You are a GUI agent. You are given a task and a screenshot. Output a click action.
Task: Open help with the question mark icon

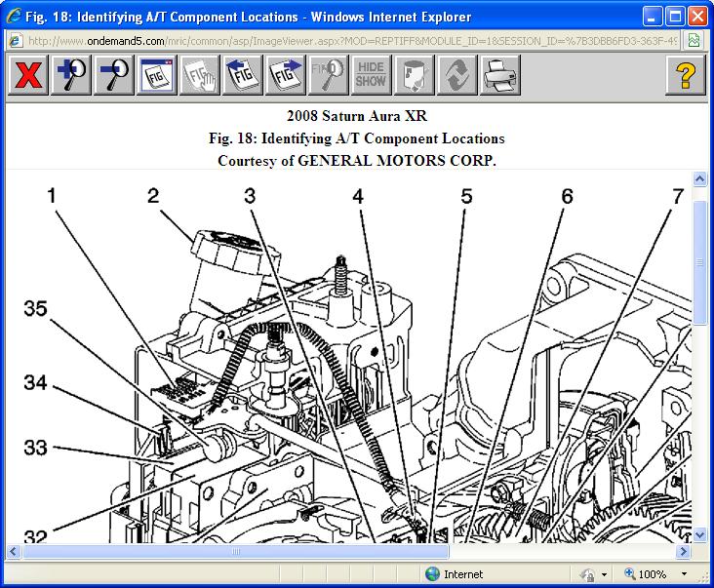(685, 75)
